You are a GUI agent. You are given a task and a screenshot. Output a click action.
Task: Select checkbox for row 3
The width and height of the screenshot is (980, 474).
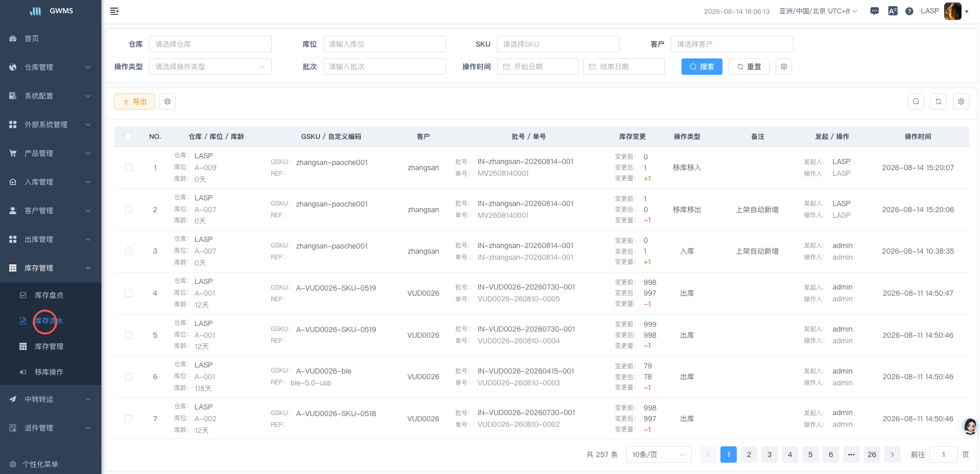(x=129, y=251)
